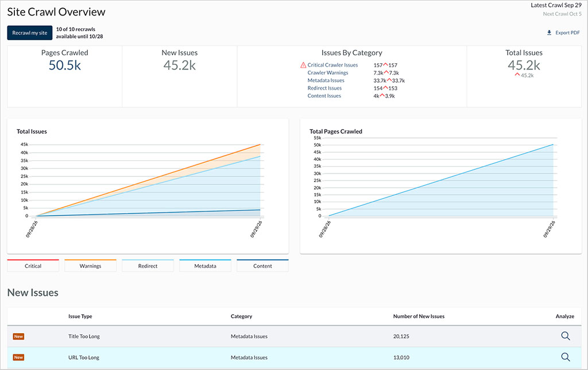Click the Critical Crawler Issues warning triangle icon
The height and width of the screenshot is (370, 588).
pos(303,65)
